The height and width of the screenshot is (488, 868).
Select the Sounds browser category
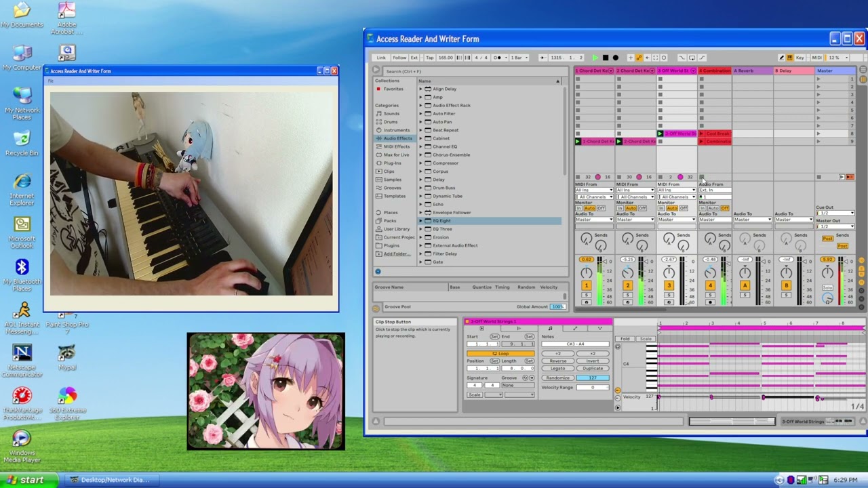(391, 114)
